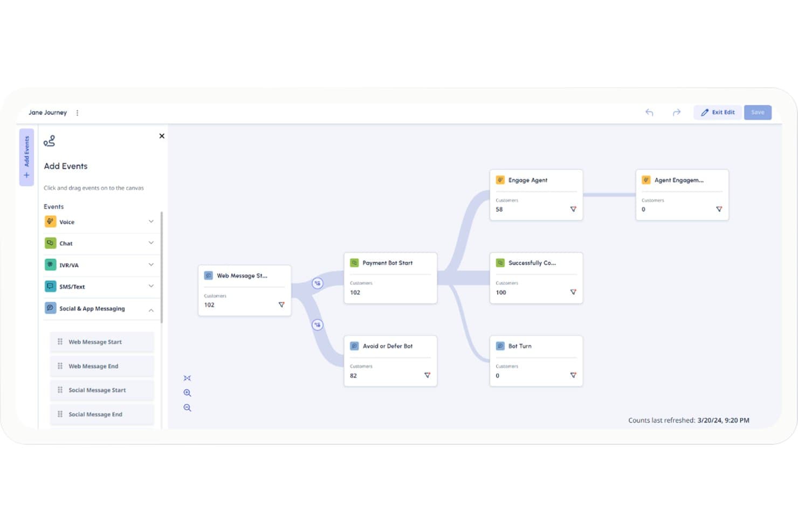
Task: Select the Web Message End event item
Action: click(x=102, y=366)
